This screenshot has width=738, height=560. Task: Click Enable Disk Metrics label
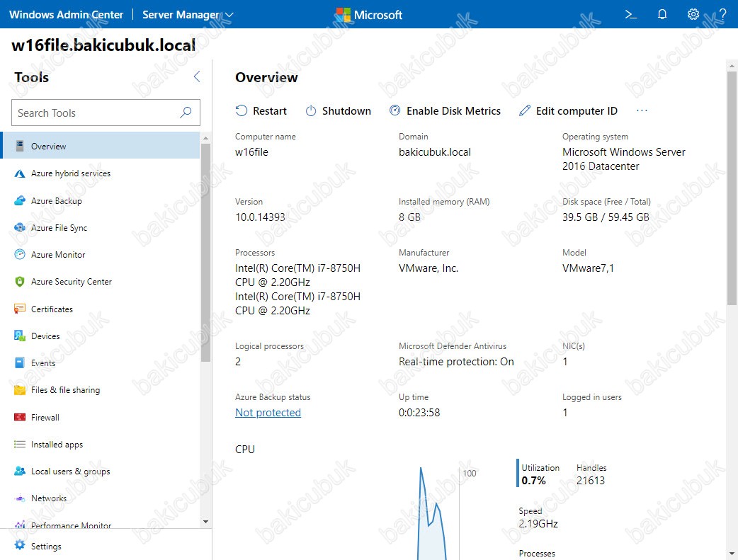(x=454, y=110)
